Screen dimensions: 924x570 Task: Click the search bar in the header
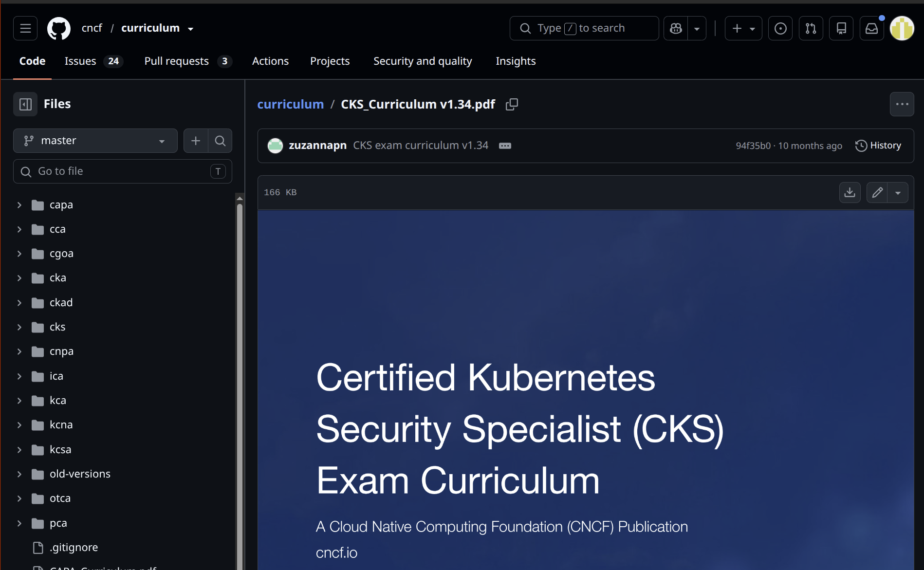pos(584,28)
